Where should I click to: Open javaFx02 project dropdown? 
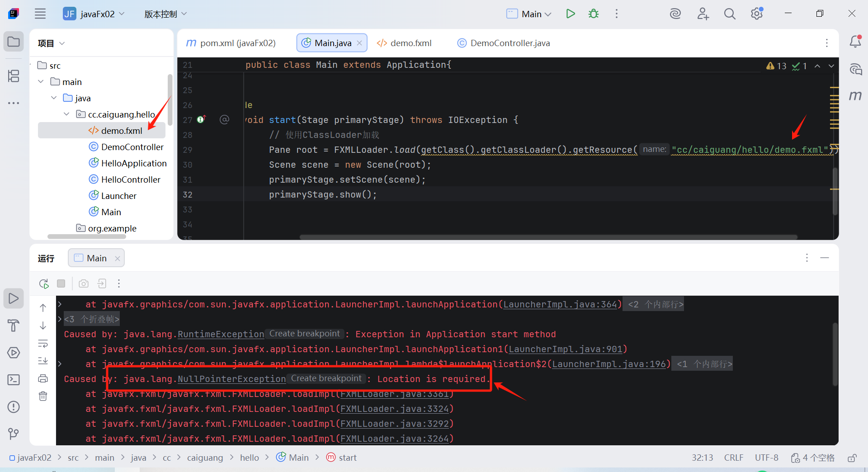[94, 14]
